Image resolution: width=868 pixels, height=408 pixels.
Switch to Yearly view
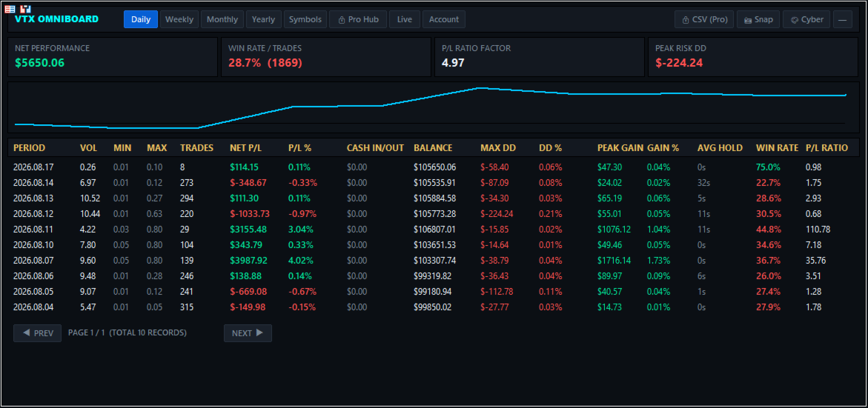pos(263,19)
